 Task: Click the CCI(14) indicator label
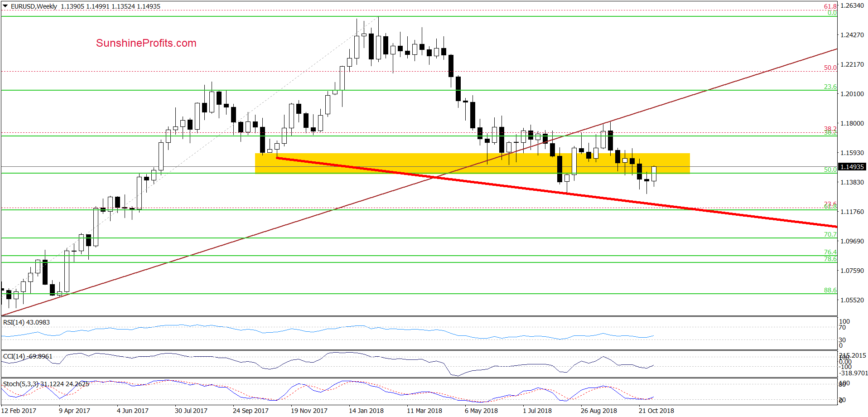tap(28, 356)
